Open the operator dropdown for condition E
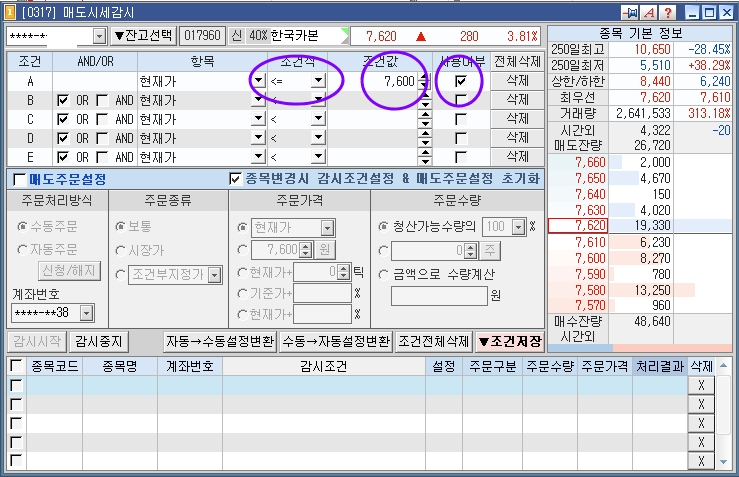The image size is (739, 477). [319, 156]
